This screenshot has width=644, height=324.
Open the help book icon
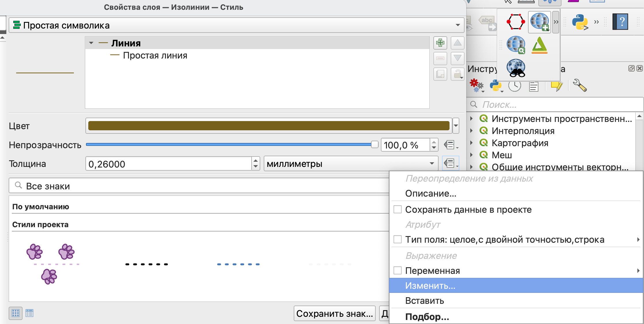click(620, 22)
